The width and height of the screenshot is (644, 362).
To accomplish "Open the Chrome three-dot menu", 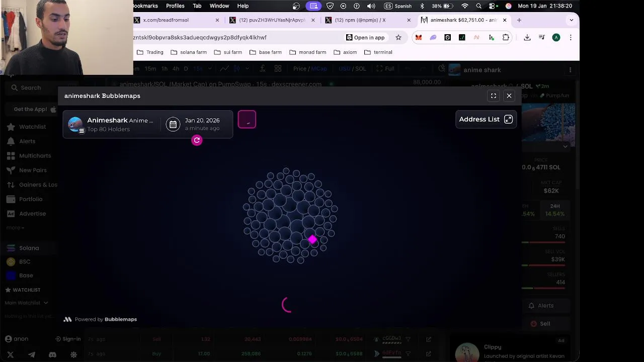I will coord(571,37).
